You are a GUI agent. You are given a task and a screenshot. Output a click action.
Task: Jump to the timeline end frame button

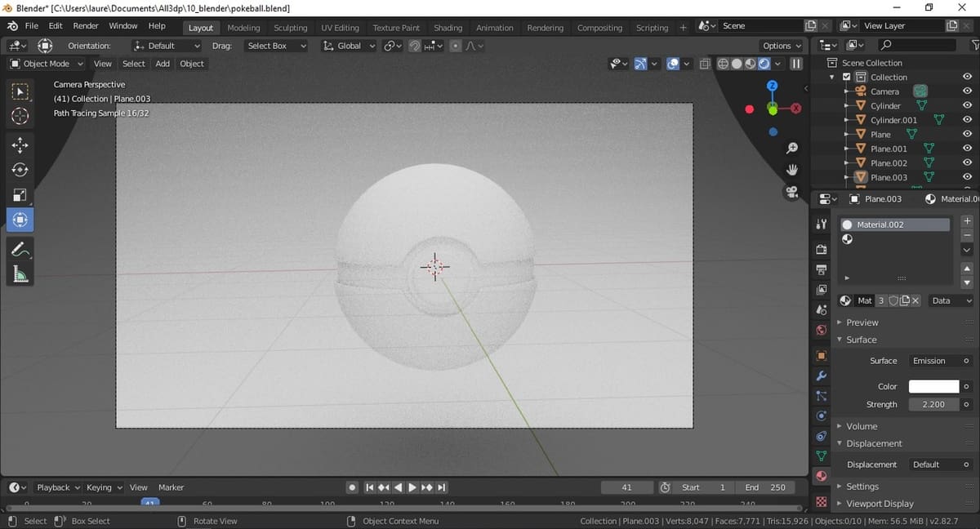point(442,487)
